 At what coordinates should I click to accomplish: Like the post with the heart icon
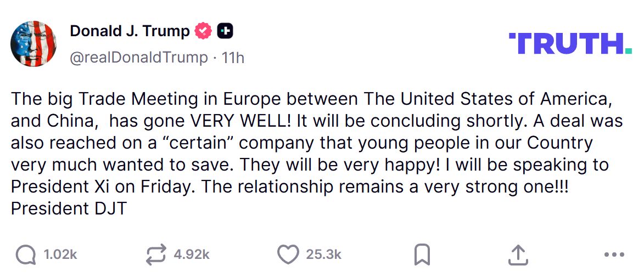[289, 255]
